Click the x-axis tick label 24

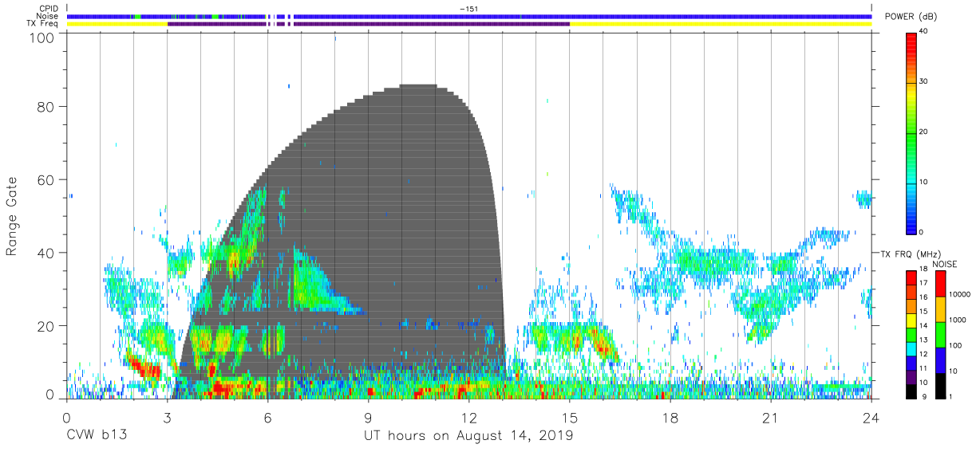point(871,416)
